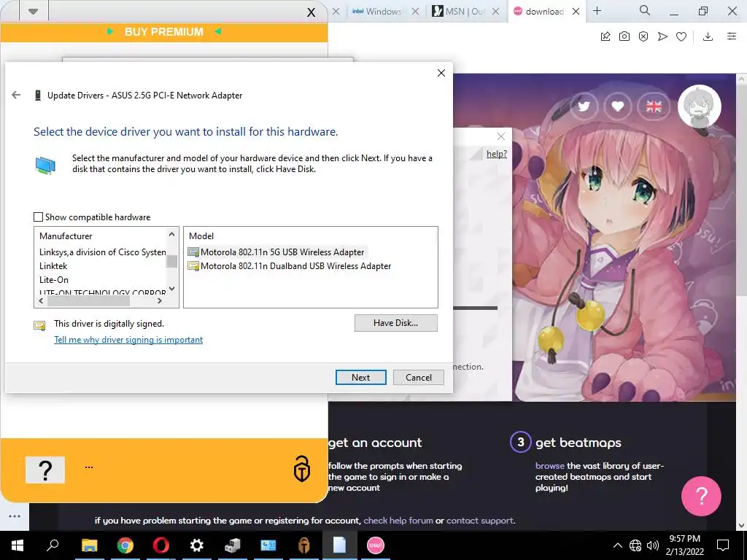The height and width of the screenshot is (560, 747).
Task: Click the three dots in orange panel
Action: point(89,467)
